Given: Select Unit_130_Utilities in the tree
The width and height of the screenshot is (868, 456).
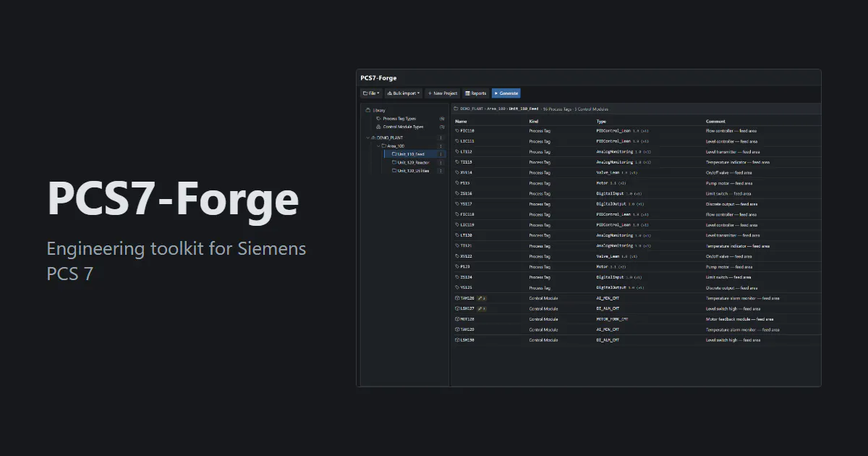Looking at the screenshot, I should 412,171.
